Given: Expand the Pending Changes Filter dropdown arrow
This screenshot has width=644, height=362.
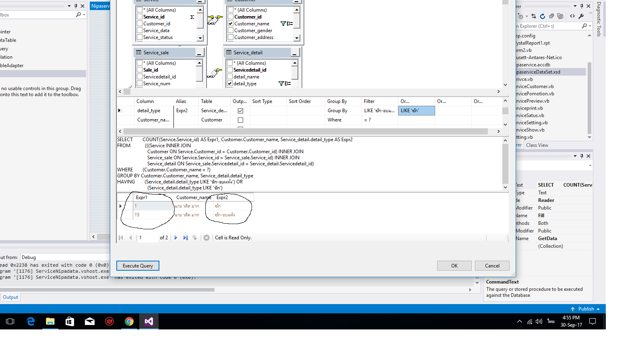Looking at the screenshot, I should (x=526, y=16).
